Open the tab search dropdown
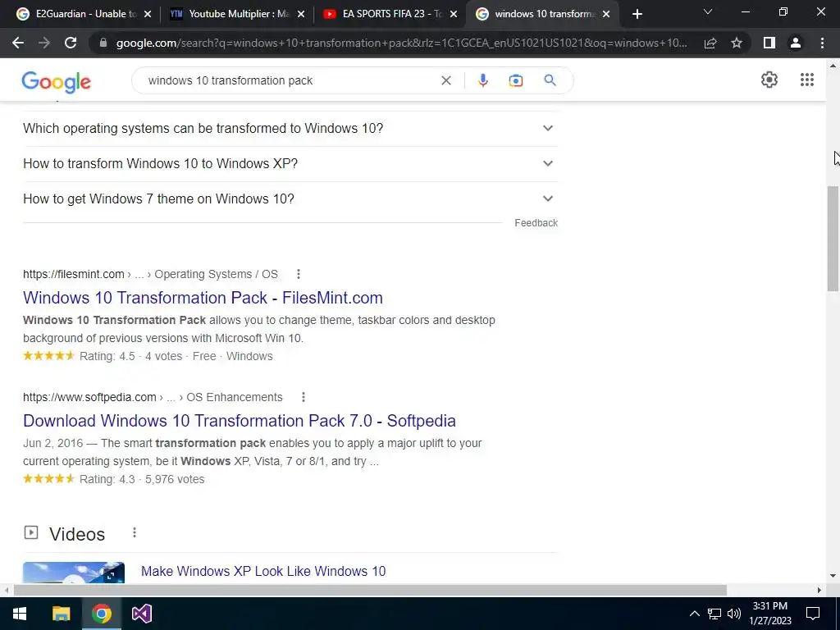The height and width of the screenshot is (630, 840). tap(708, 11)
